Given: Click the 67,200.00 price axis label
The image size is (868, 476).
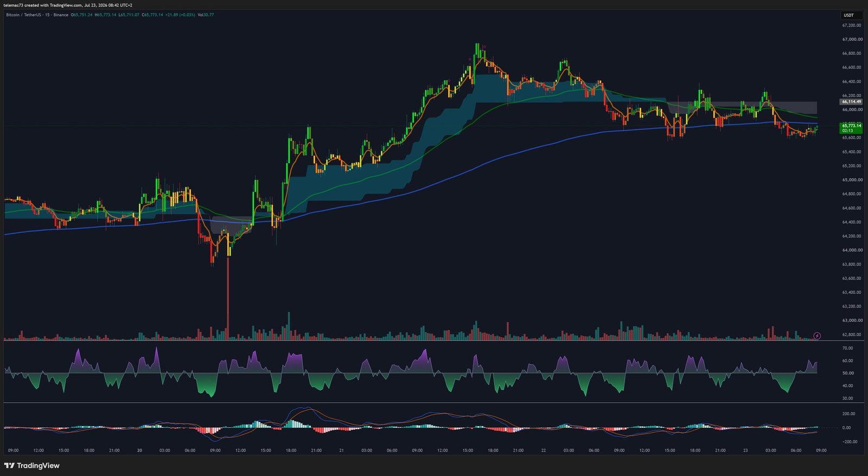Looking at the screenshot, I should coord(852,25).
